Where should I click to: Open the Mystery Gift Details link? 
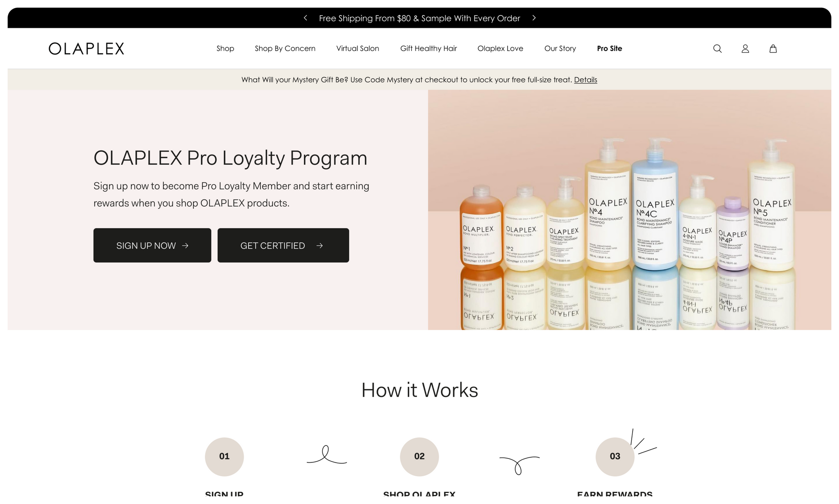585,80
